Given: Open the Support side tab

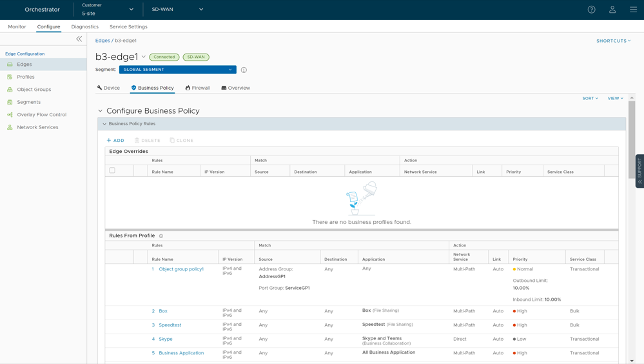Looking at the screenshot, I should pyautogui.click(x=639, y=171).
